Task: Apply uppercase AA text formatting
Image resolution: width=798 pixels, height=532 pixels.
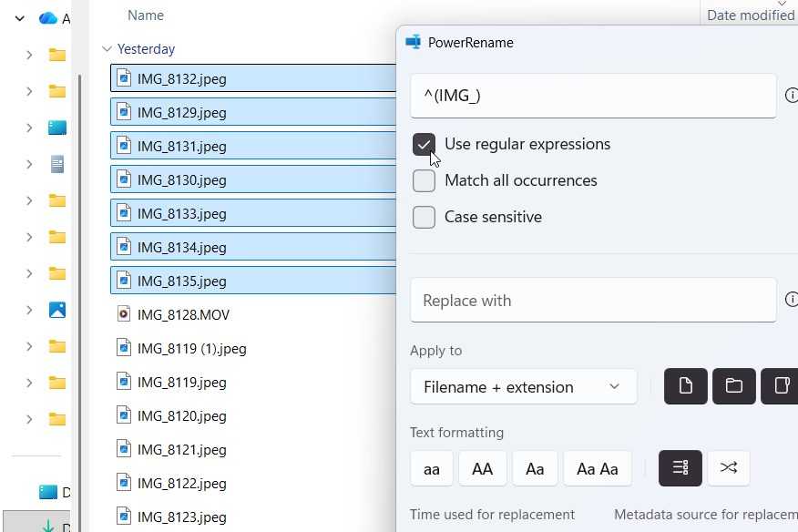Action: 483,468
